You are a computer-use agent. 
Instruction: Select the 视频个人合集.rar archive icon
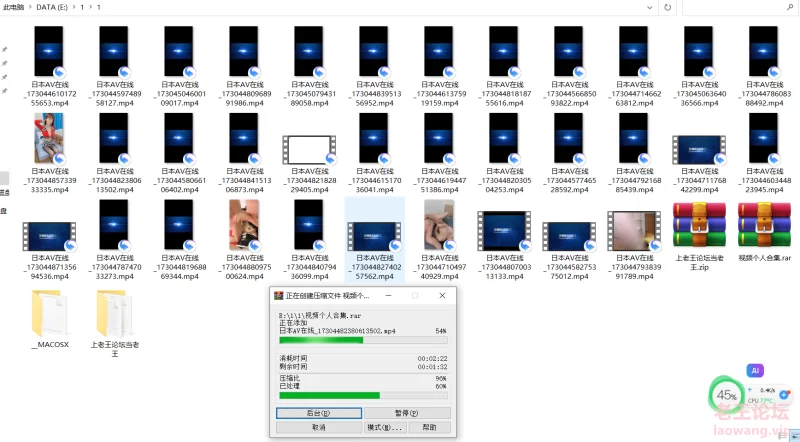click(764, 224)
